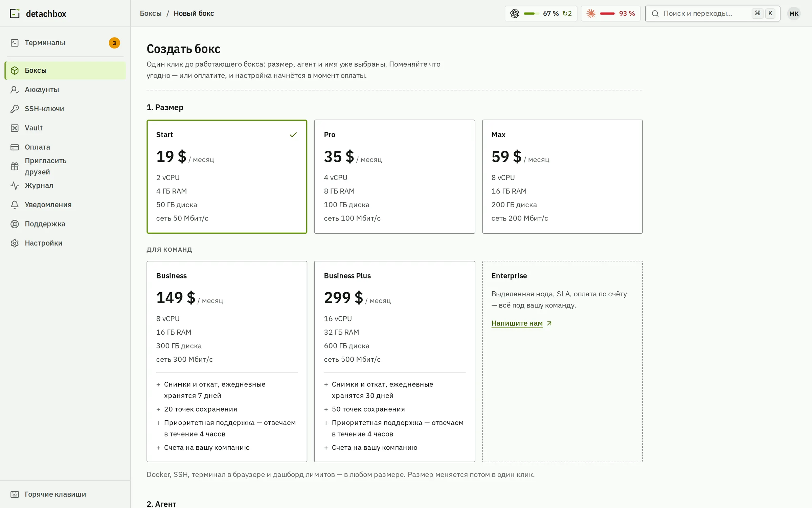Focus the Поиск и переходы search field
The height and width of the screenshot is (508, 812).
[x=713, y=14]
